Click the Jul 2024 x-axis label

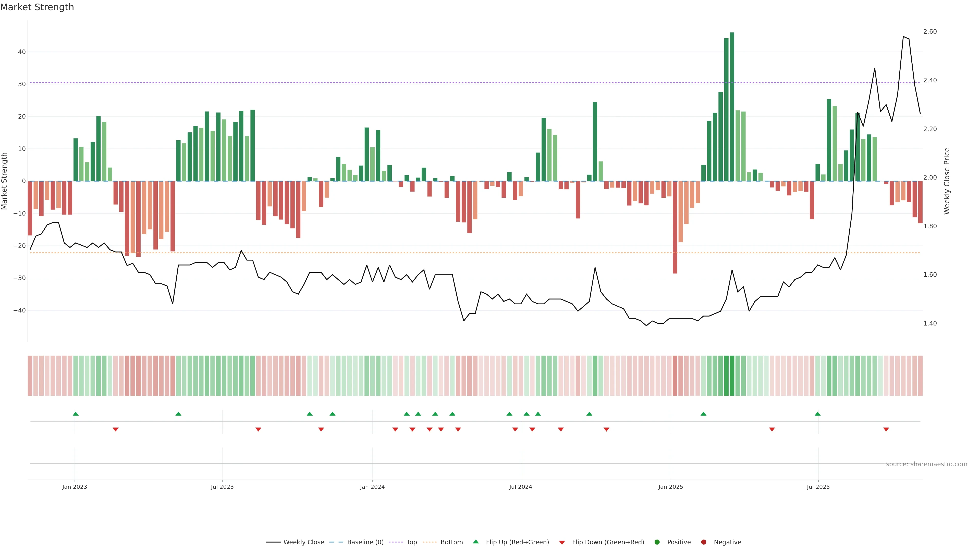[x=520, y=487]
